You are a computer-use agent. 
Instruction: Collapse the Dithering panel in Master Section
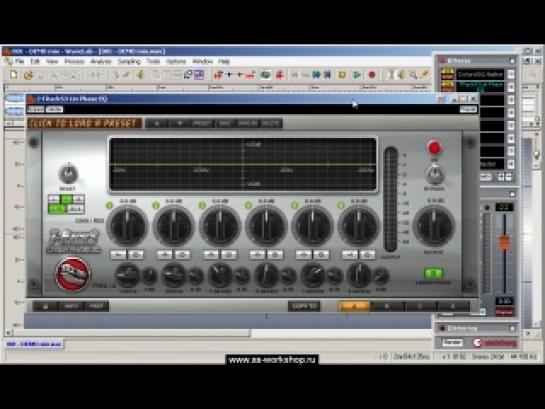tap(512, 328)
